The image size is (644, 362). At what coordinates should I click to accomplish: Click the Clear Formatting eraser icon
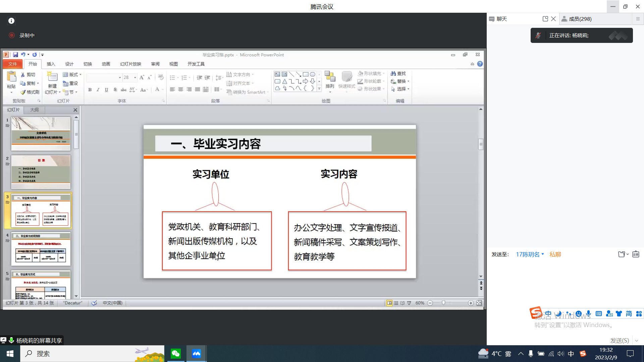coord(161,77)
